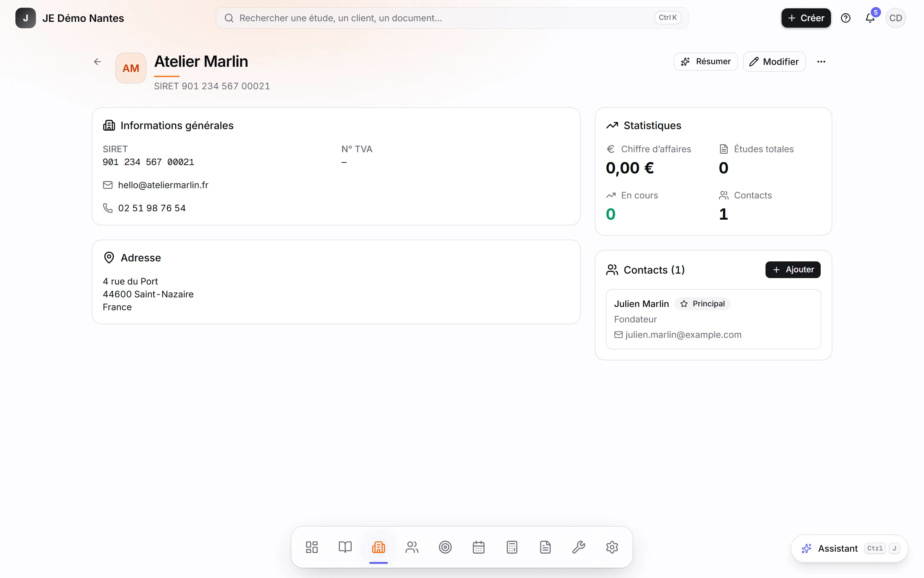924x578 pixels.
Task: Click the Adresse section heading
Action: tap(141, 258)
